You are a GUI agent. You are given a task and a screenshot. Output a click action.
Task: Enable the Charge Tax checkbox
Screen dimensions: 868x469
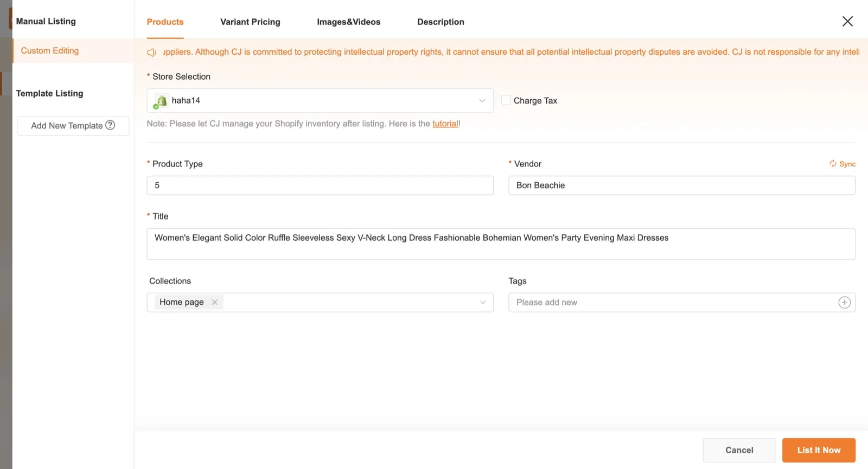coord(506,100)
